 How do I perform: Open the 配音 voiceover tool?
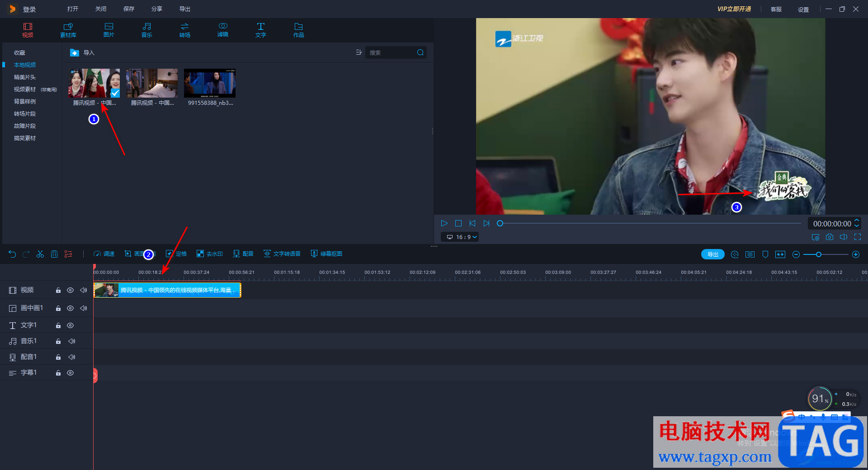[243, 254]
